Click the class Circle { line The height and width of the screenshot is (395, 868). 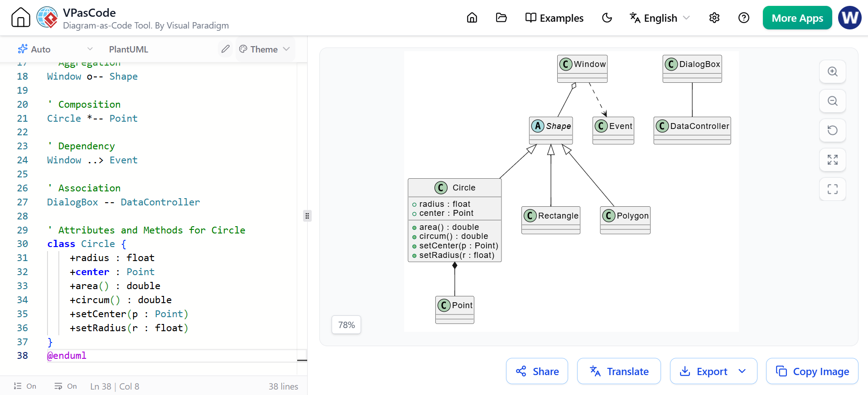[x=87, y=244]
